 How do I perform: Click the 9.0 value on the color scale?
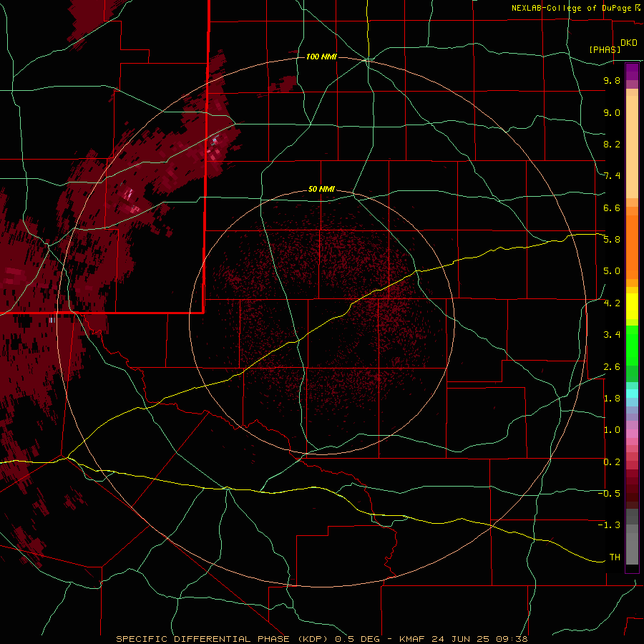(612, 112)
